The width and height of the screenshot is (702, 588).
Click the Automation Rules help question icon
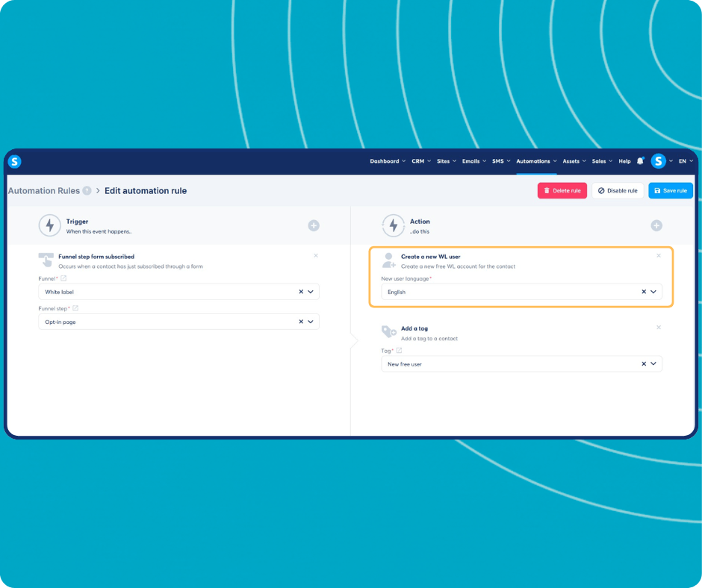pos(87,190)
